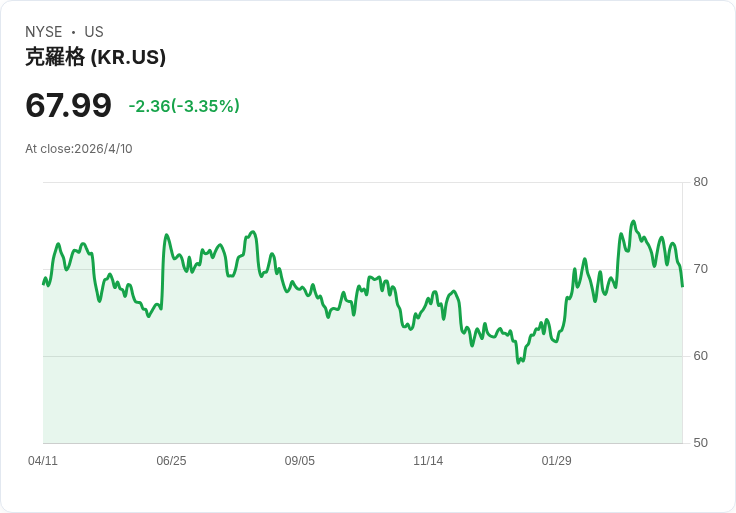Click the sharp price spike before 06/25
736x513 pixels.
pyautogui.click(x=166, y=235)
